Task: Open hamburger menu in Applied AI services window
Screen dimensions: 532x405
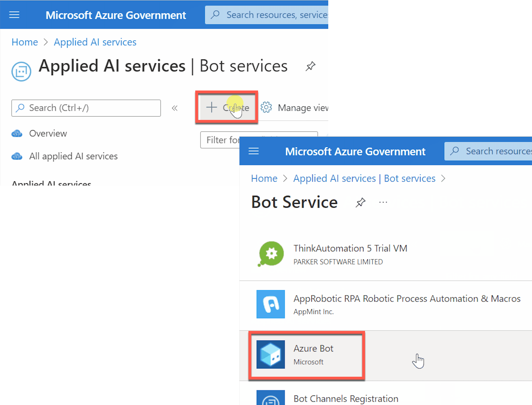Action: pos(14,15)
